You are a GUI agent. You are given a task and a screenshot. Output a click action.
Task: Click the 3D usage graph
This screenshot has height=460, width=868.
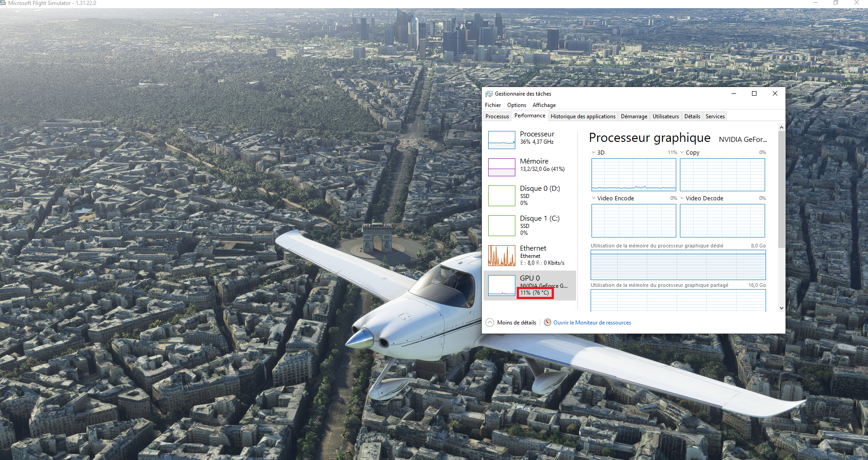[634, 174]
